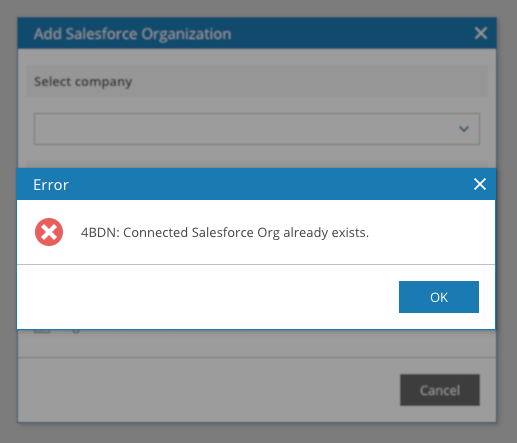This screenshot has width=517, height=443.
Task: Click the 'Connected Salesforce Org already exists' message
Action: (225, 233)
